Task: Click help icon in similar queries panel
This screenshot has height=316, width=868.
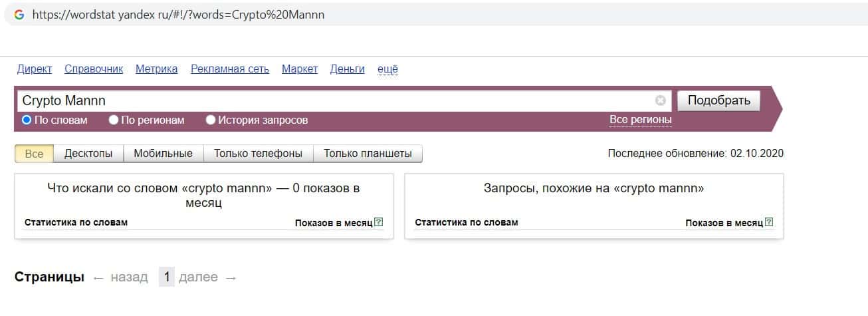Action: (x=769, y=222)
